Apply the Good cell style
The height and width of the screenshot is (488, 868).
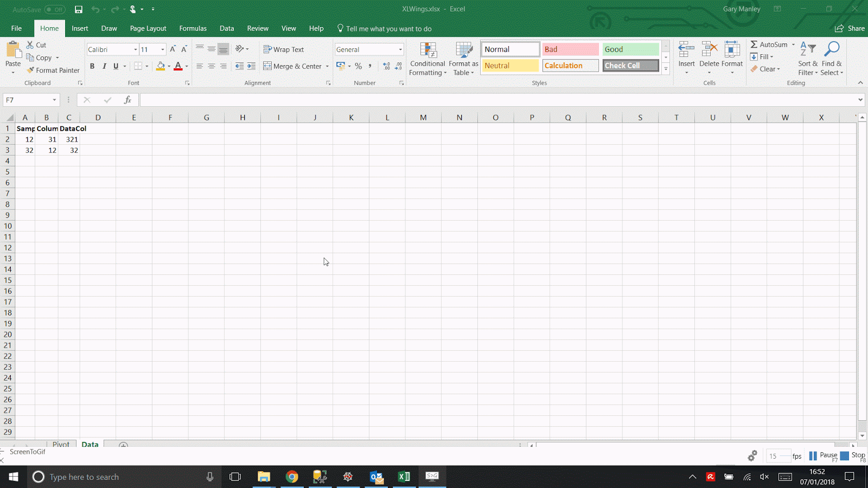630,49
